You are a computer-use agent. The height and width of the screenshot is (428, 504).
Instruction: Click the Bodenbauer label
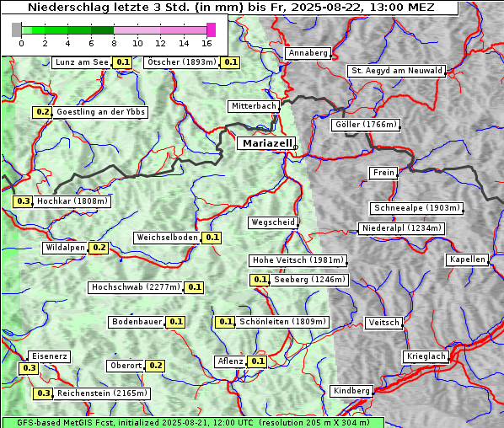pyautogui.click(x=137, y=322)
